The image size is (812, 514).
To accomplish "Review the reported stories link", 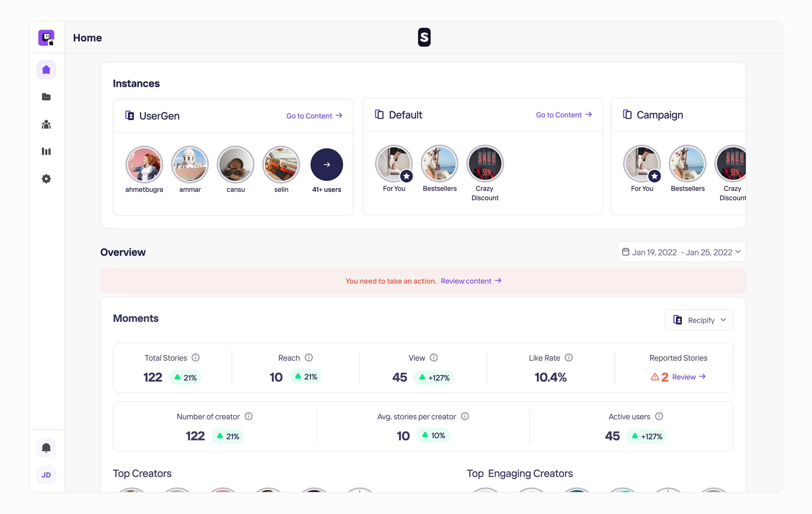I will click(x=689, y=377).
